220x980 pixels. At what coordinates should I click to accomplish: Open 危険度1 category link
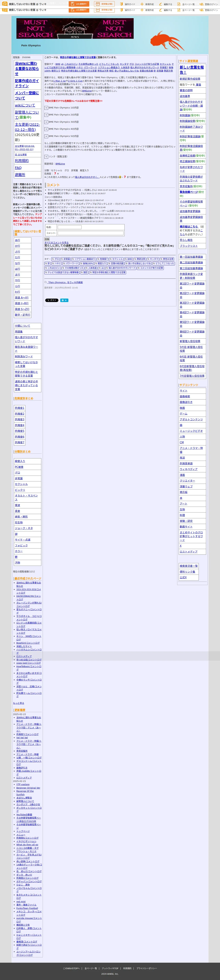tap(19, 408)
